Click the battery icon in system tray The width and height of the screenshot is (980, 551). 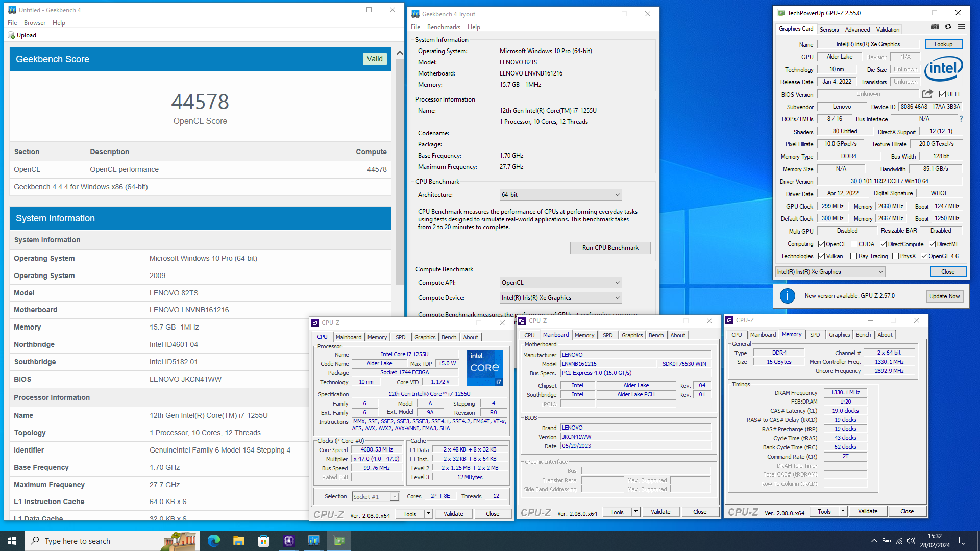pyautogui.click(x=887, y=541)
